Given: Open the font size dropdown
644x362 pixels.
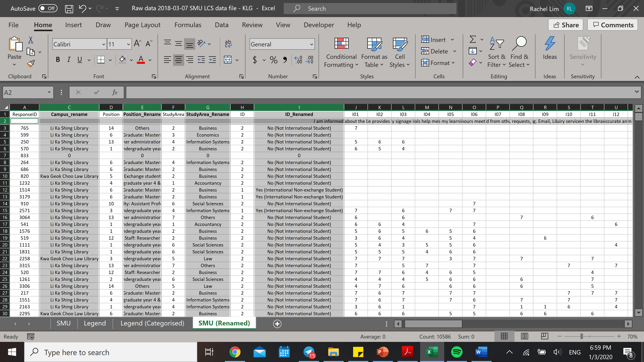Looking at the screenshot, I should pyautogui.click(x=128, y=44).
